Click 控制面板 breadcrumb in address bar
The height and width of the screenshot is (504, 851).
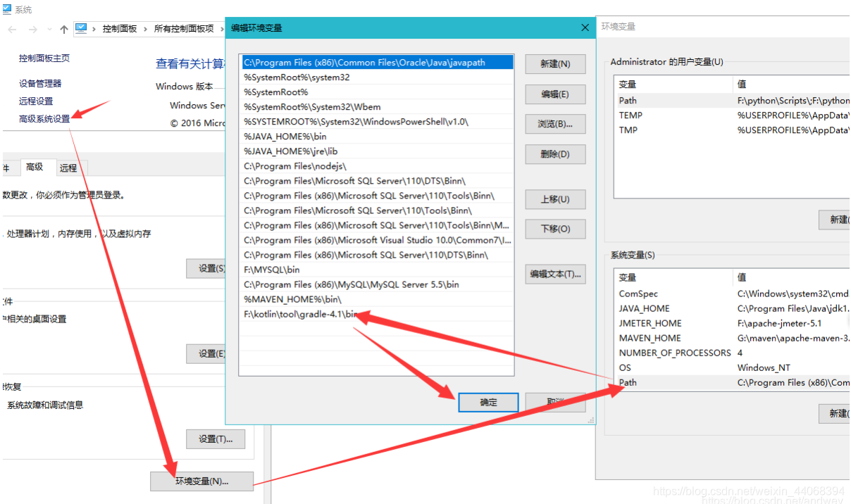click(120, 29)
